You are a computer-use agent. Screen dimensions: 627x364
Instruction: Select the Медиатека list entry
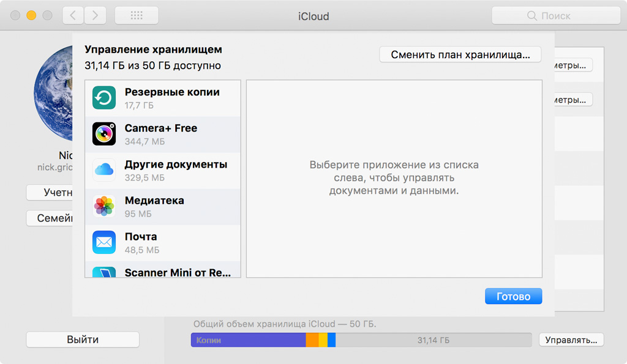[163, 207]
